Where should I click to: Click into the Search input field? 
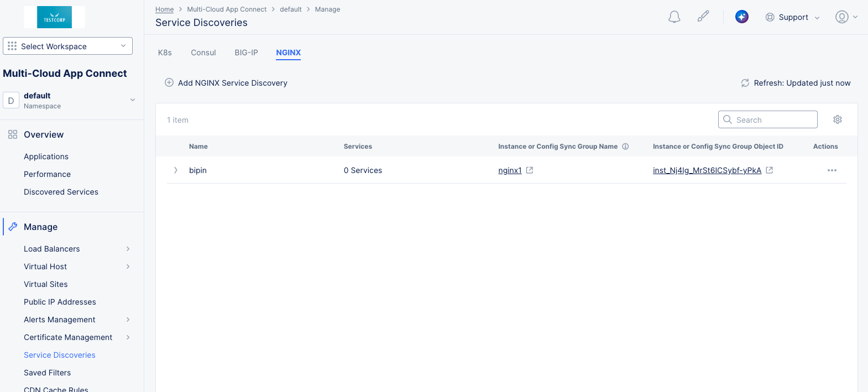coord(768,119)
